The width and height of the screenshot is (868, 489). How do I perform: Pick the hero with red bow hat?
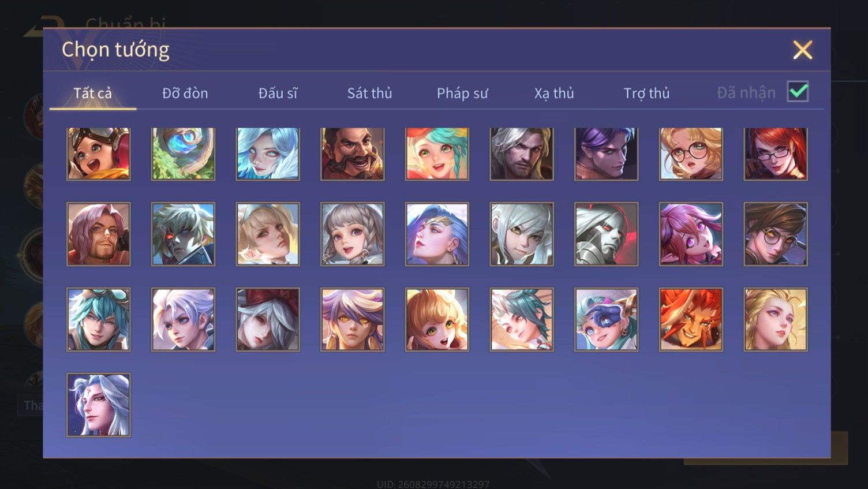[268, 319]
